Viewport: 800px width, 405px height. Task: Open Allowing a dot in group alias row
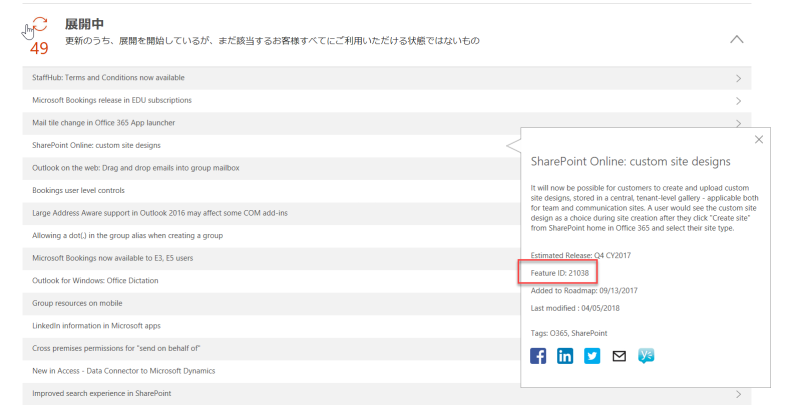point(271,236)
